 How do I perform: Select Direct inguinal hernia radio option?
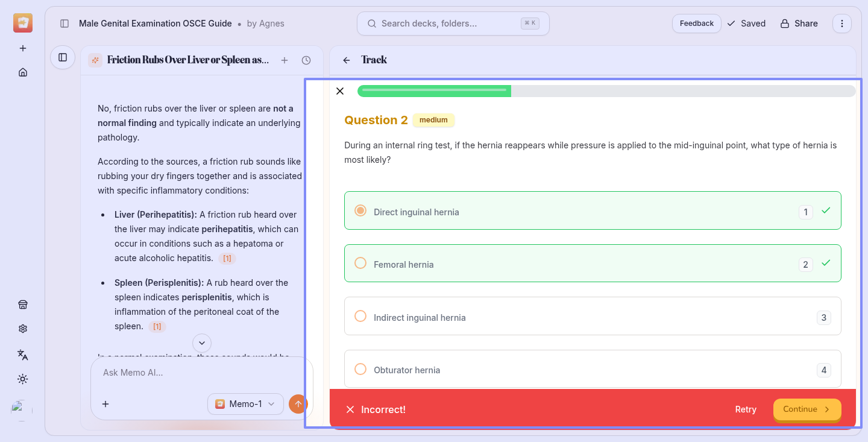pos(360,210)
